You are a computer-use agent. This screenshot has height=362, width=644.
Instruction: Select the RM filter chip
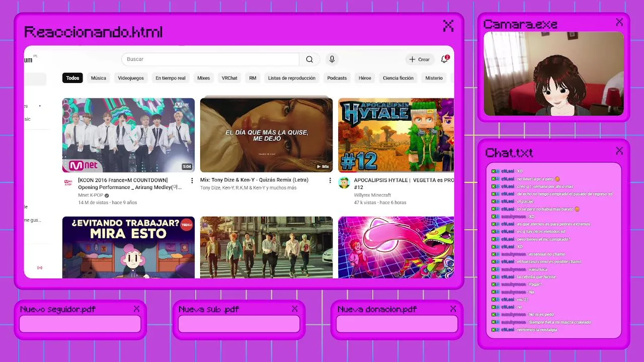point(253,78)
